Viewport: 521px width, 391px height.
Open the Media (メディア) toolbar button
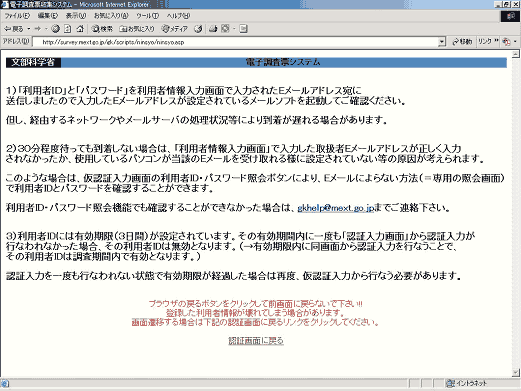tap(175, 29)
